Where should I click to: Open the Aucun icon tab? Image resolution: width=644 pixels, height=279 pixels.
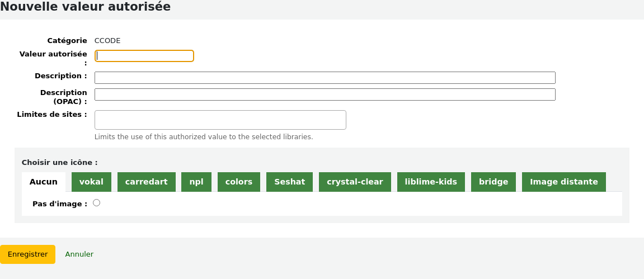pos(44,182)
